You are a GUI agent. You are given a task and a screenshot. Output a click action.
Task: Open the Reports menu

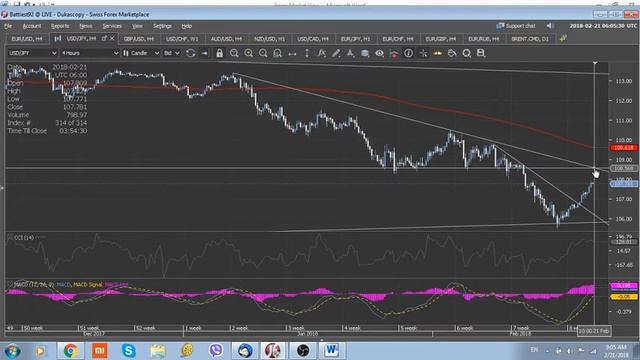click(x=60, y=26)
